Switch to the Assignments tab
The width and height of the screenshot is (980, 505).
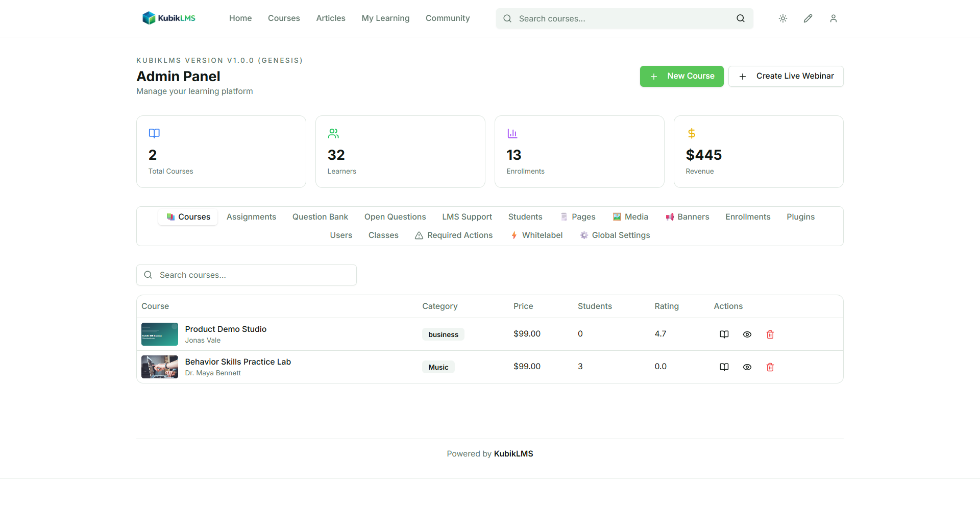251,217
